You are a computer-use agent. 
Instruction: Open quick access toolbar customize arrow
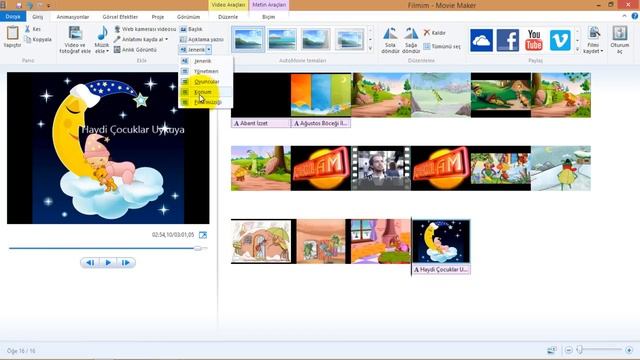[x=49, y=6]
